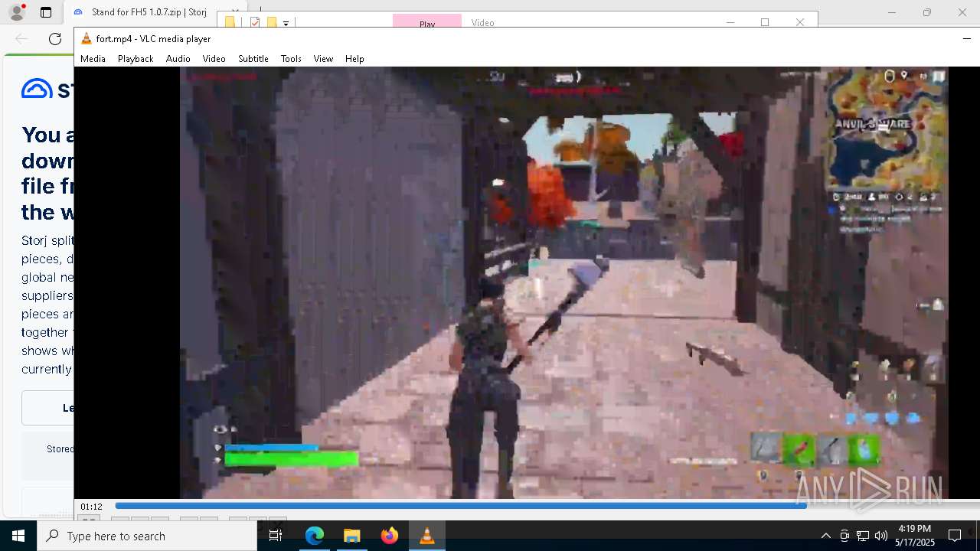Show hidden system tray icons

pyautogui.click(x=825, y=536)
